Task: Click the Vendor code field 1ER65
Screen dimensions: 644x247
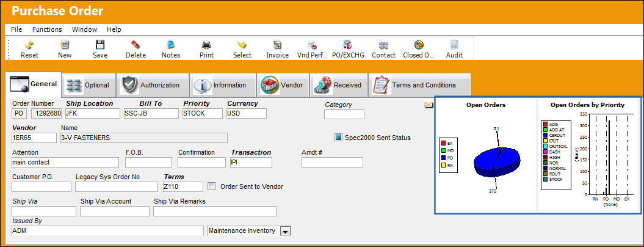Action: 34,138
